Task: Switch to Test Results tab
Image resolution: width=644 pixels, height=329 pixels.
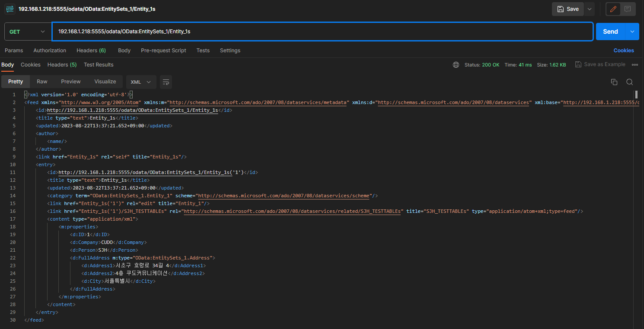Action: (99, 65)
